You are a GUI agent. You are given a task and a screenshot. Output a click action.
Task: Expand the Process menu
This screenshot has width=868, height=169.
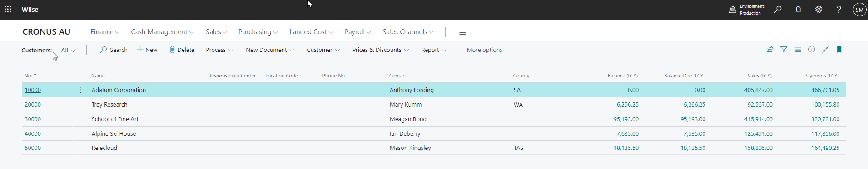pyautogui.click(x=219, y=50)
